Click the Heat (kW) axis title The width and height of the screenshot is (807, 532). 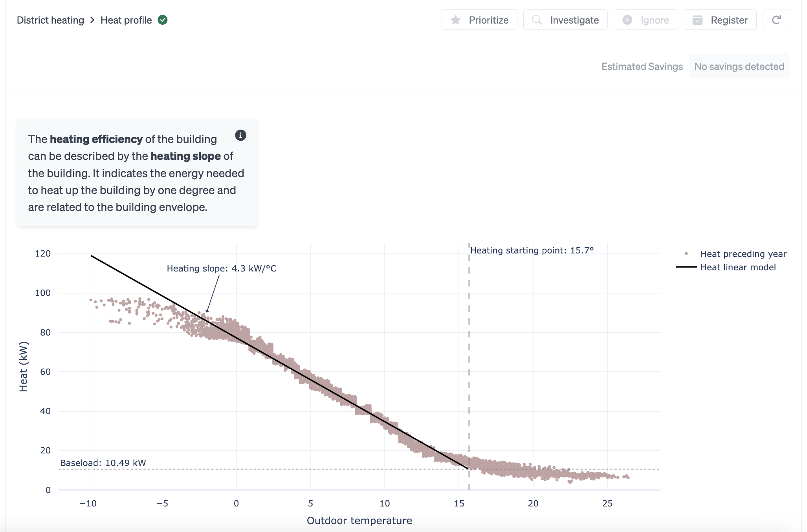point(24,366)
